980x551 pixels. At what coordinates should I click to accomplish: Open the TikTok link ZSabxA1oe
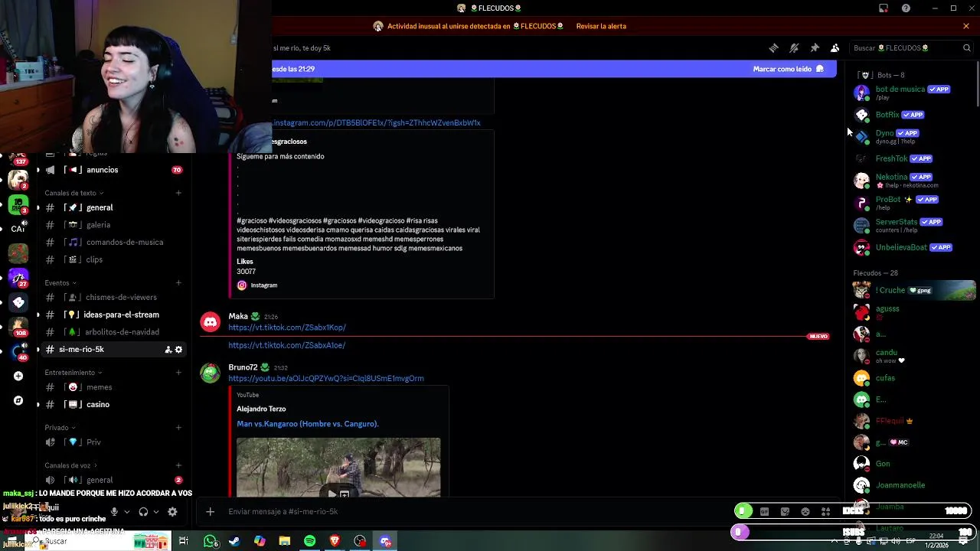pos(286,345)
